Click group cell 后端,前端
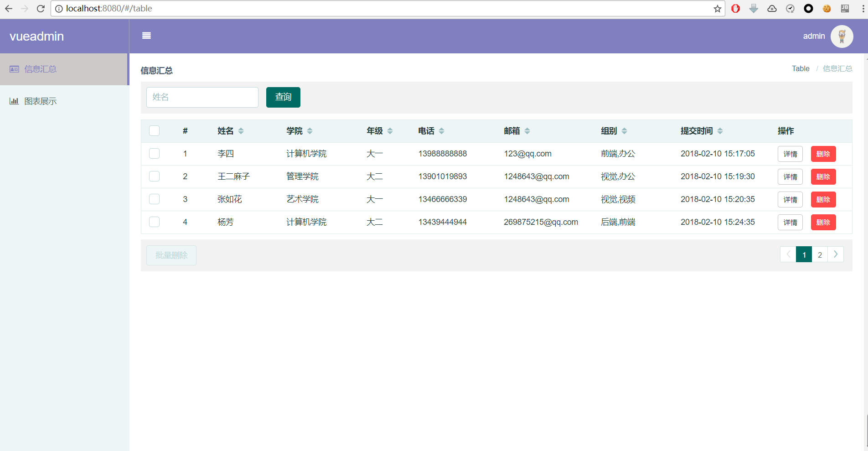Screen dimensions: 868x451 (618, 222)
